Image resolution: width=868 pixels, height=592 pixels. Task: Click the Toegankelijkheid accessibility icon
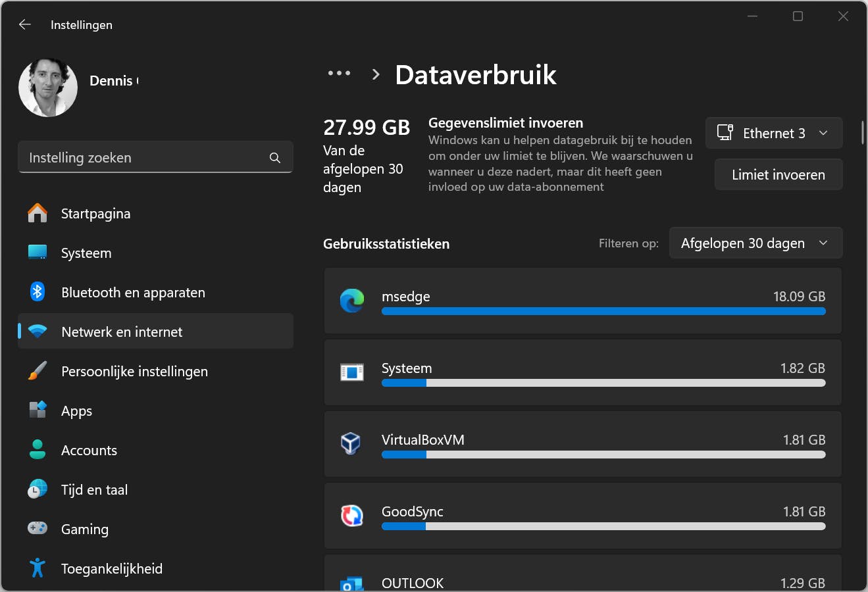click(x=37, y=568)
